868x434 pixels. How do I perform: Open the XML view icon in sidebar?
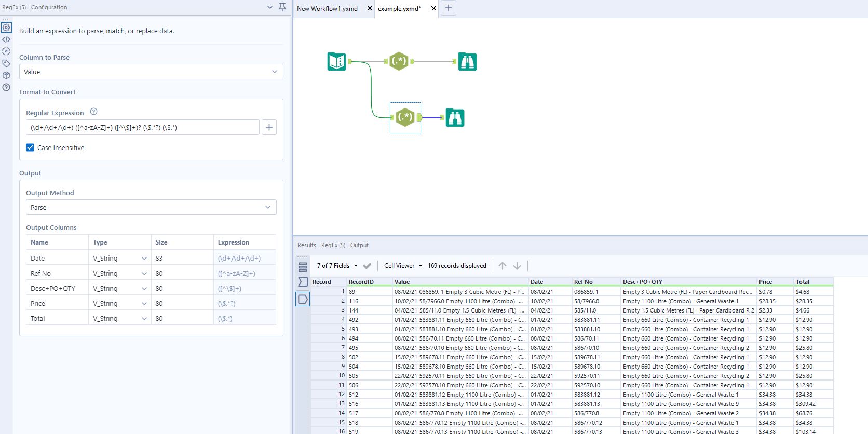[x=6, y=39]
